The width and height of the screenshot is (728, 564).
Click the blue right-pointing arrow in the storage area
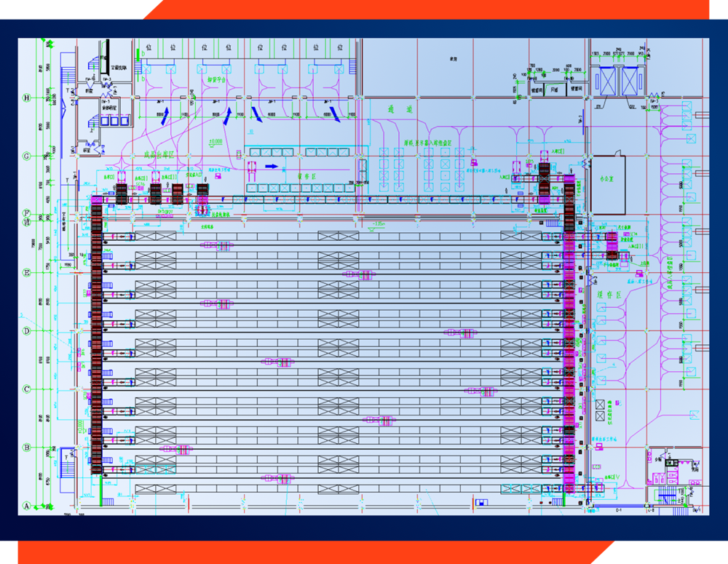click(271, 167)
